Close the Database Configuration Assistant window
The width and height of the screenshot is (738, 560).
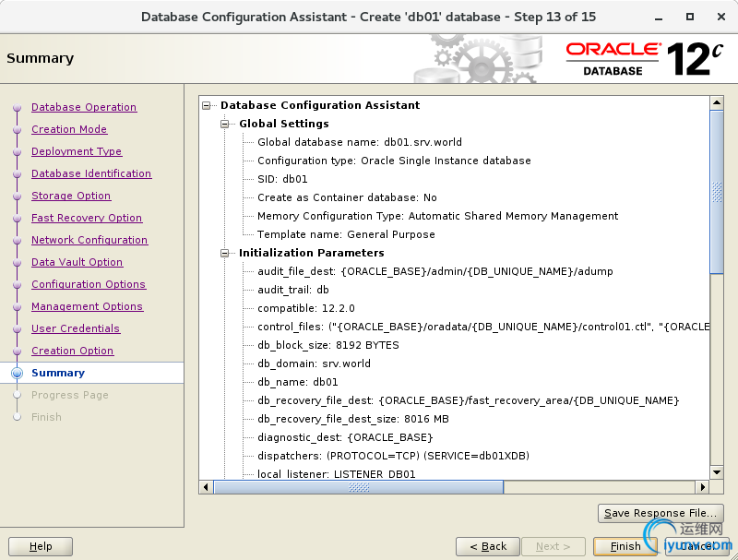pyautogui.click(x=721, y=17)
